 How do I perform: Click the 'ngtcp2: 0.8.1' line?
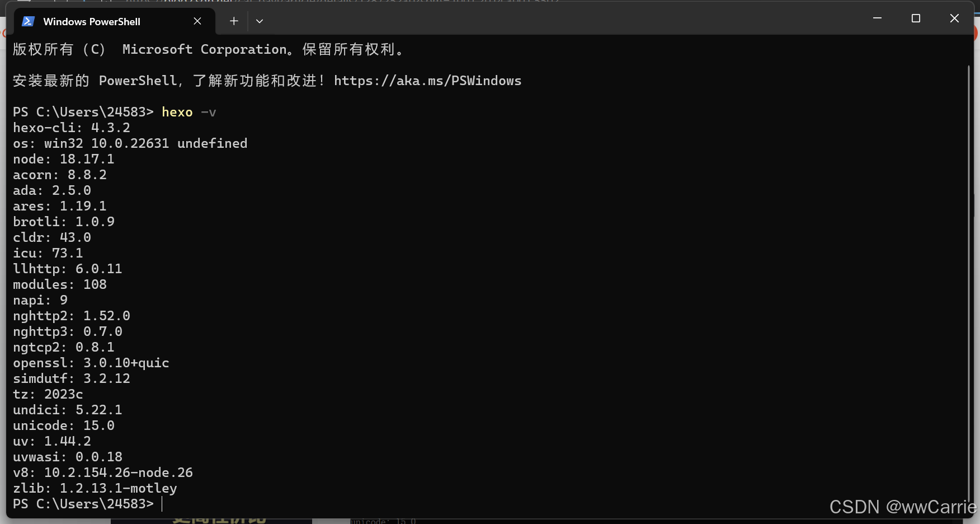(64, 348)
